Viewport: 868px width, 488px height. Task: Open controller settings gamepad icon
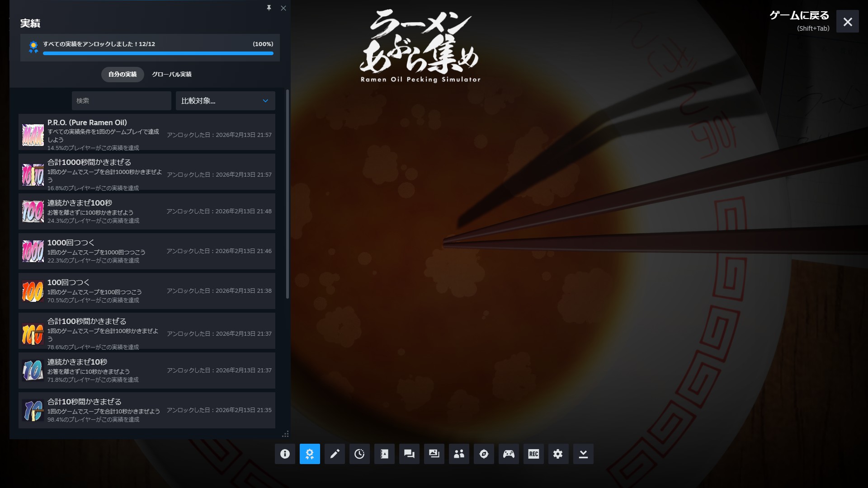(x=509, y=454)
